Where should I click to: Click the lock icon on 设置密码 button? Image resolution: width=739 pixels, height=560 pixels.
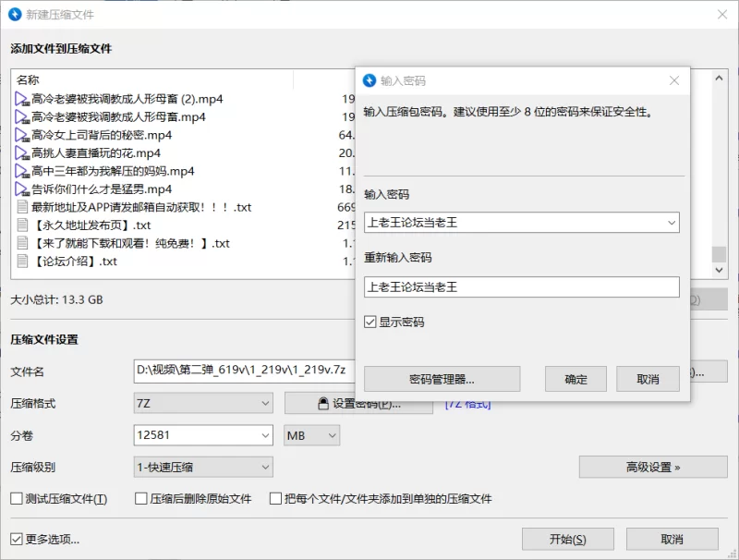(x=322, y=404)
